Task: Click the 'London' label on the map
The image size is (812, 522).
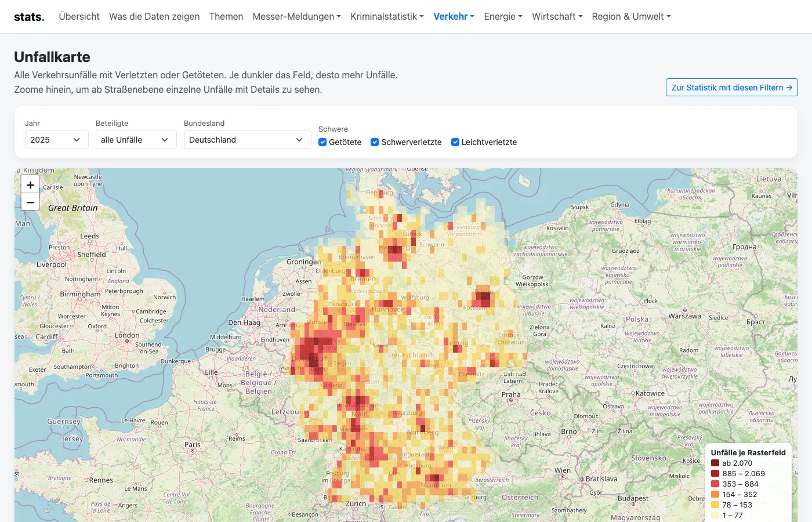Action: tap(127, 335)
